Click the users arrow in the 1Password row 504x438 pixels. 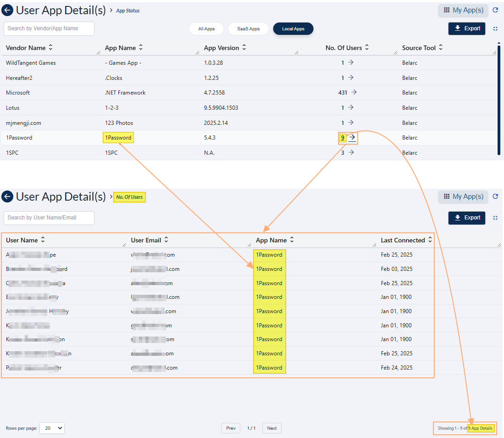tap(352, 138)
